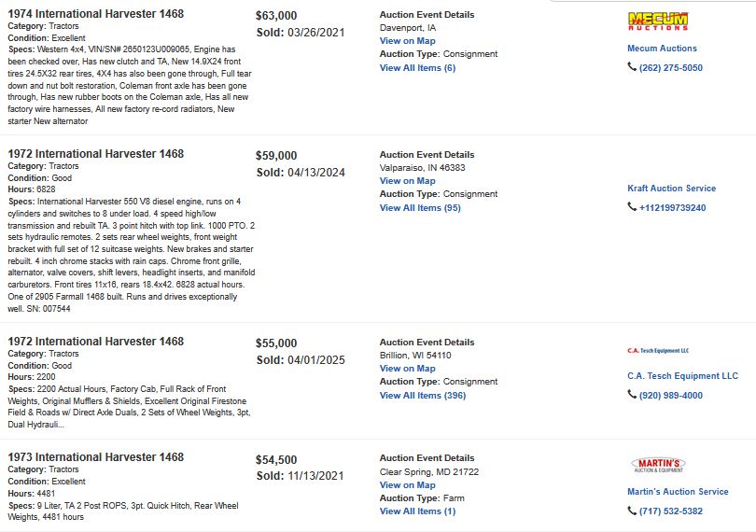
Task: View Valparaiso, IN auction on map
Action: (x=408, y=181)
